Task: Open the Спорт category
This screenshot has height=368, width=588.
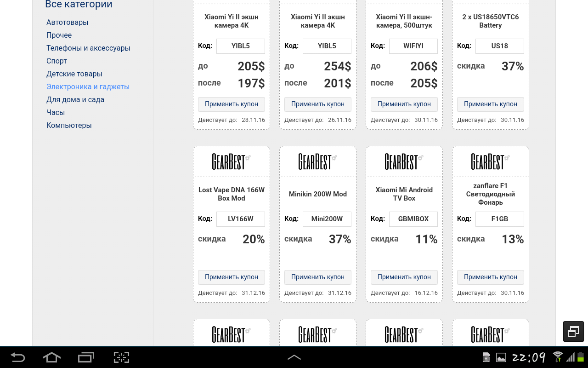Action: coord(57,61)
